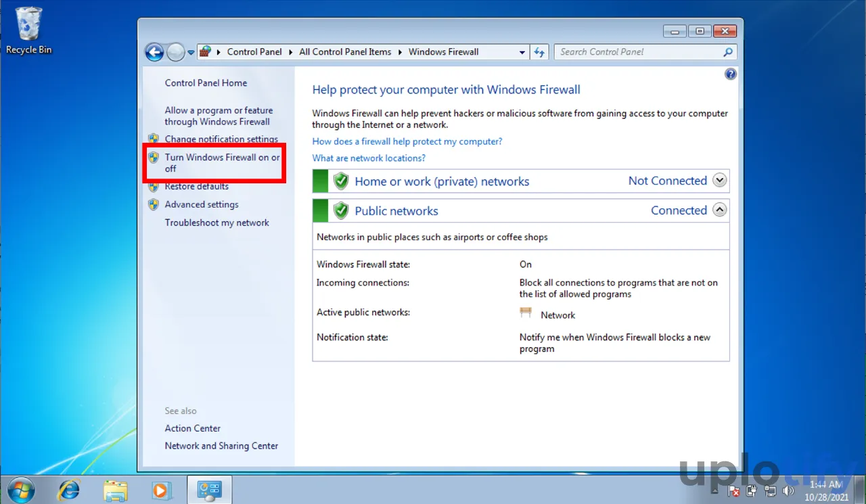Viewport: 866px width, 504px height.
Task: Collapse the Public networks section
Action: (720, 210)
